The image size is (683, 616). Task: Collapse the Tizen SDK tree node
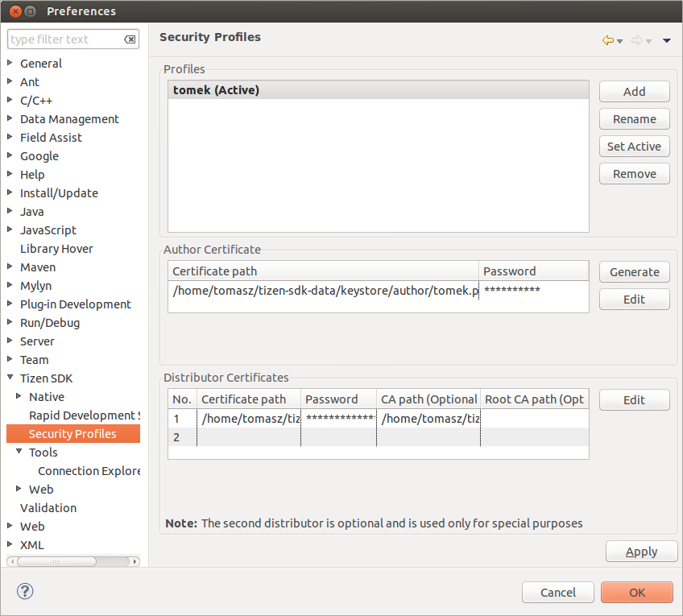tap(10, 378)
